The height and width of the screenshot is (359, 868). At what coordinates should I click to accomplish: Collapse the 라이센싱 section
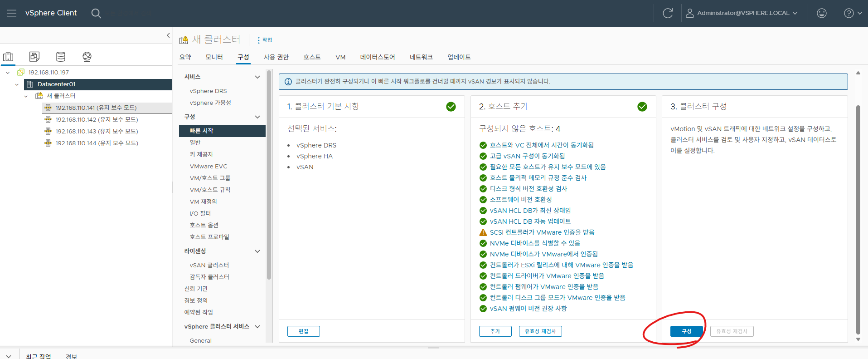tap(257, 251)
